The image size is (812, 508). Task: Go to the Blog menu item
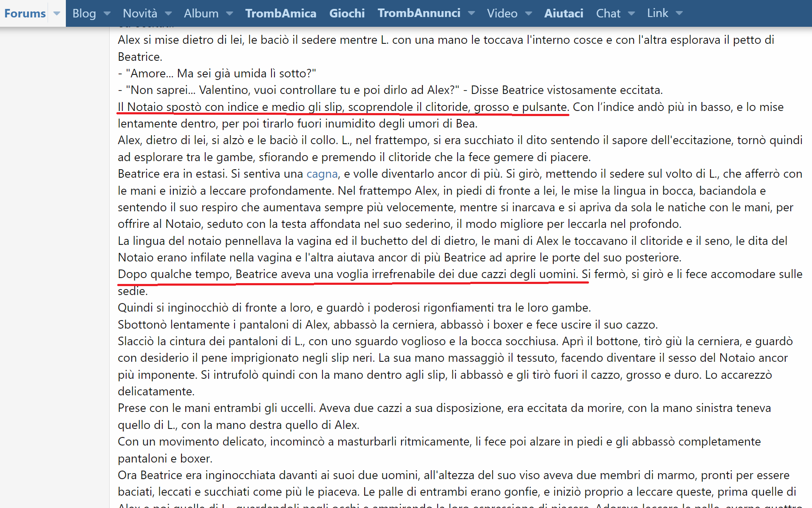(84, 14)
